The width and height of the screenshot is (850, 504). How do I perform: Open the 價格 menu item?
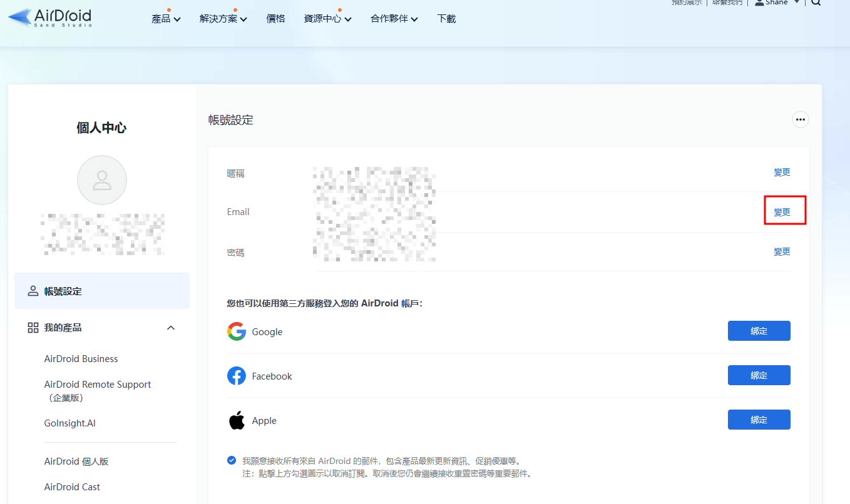tap(276, 19)
